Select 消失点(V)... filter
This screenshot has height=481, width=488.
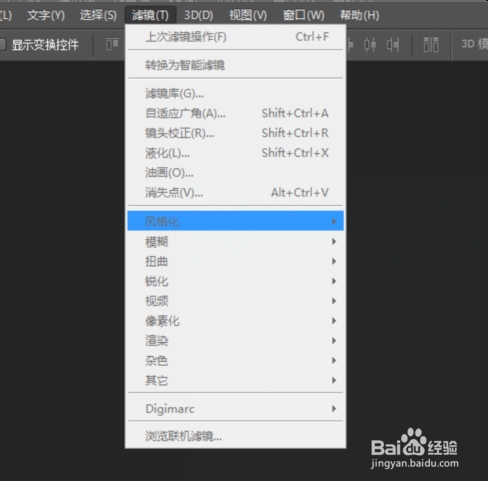pos(235,193)
